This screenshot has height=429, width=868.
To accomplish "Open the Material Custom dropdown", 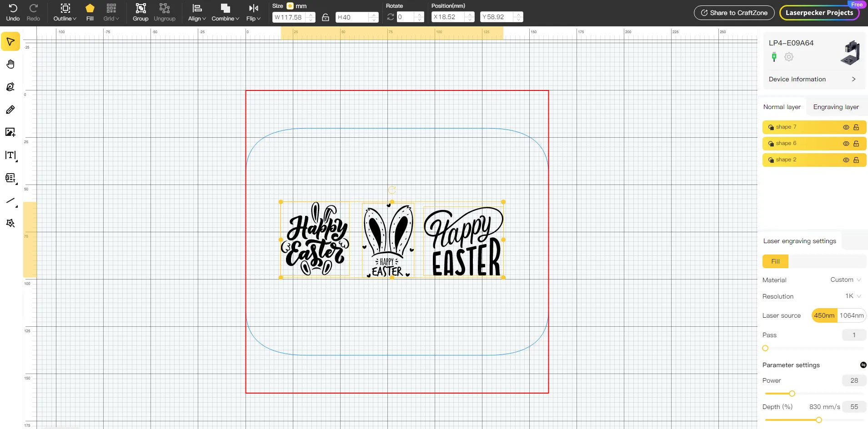I will pyautogui.click(x=845, y=280).
